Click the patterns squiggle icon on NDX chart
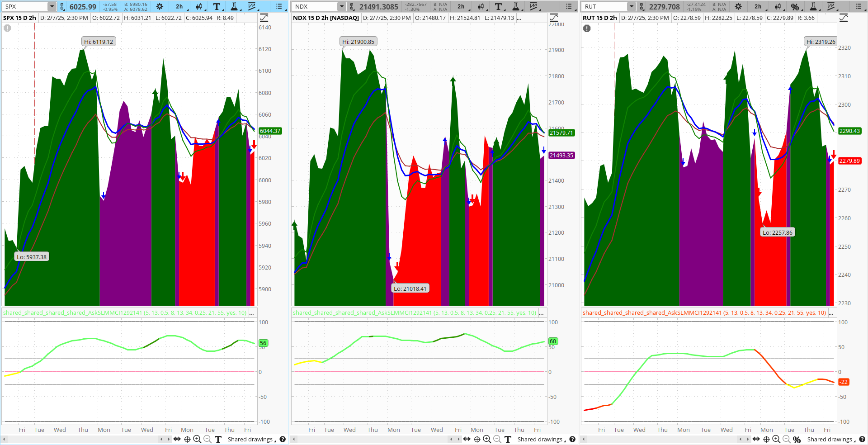The image size is (868, 445). click(534, 6)
